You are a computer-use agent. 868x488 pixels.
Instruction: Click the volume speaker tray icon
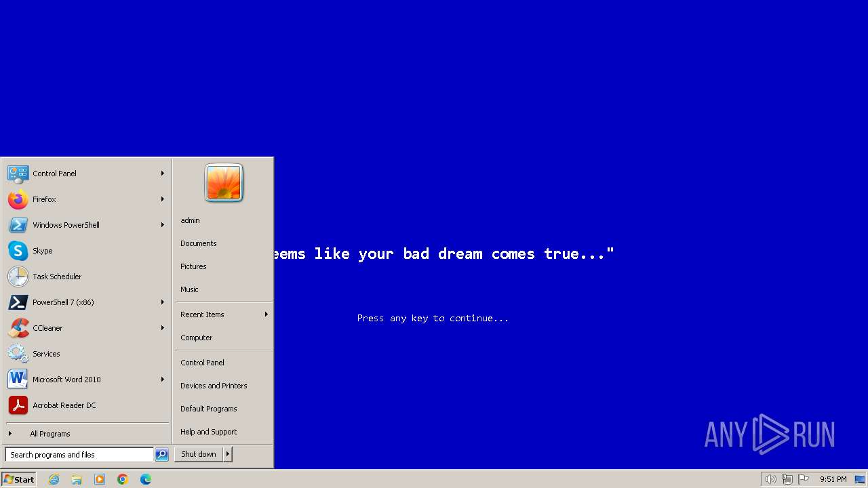pos(770,479)
